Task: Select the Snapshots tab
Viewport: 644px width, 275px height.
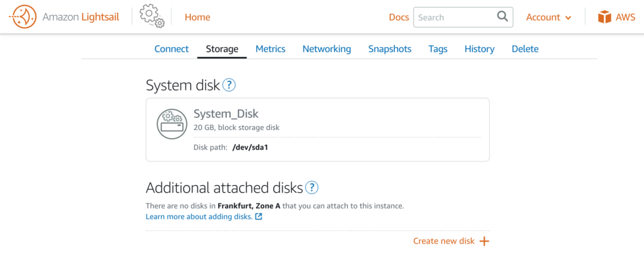Action: click(390, 49)
